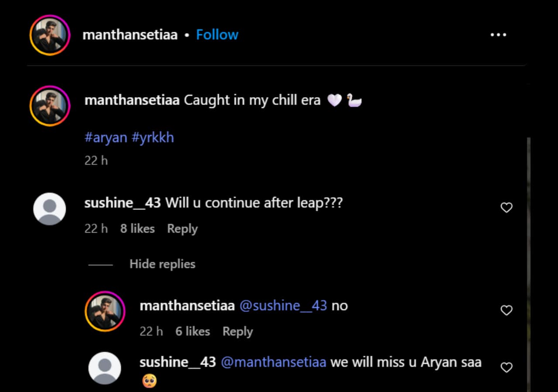Open the #yrkkh hashtag
This screenshot has height=392, width=558.
(x=153, y=138)
